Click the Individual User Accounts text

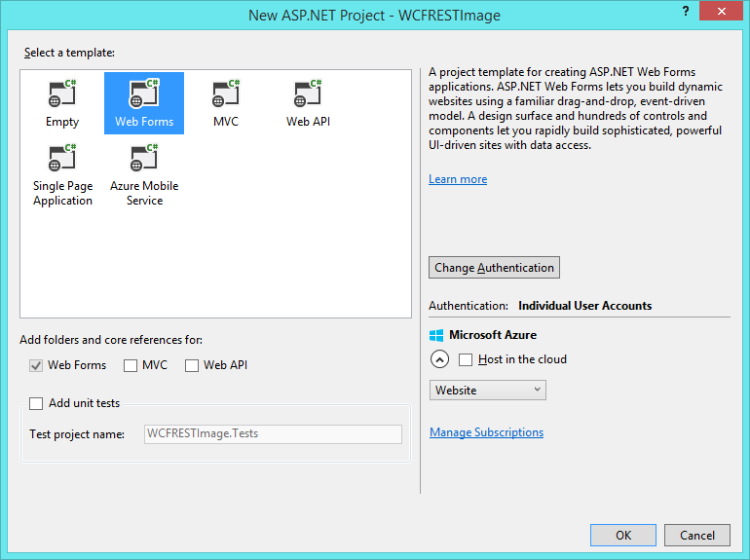coord(585,306)
